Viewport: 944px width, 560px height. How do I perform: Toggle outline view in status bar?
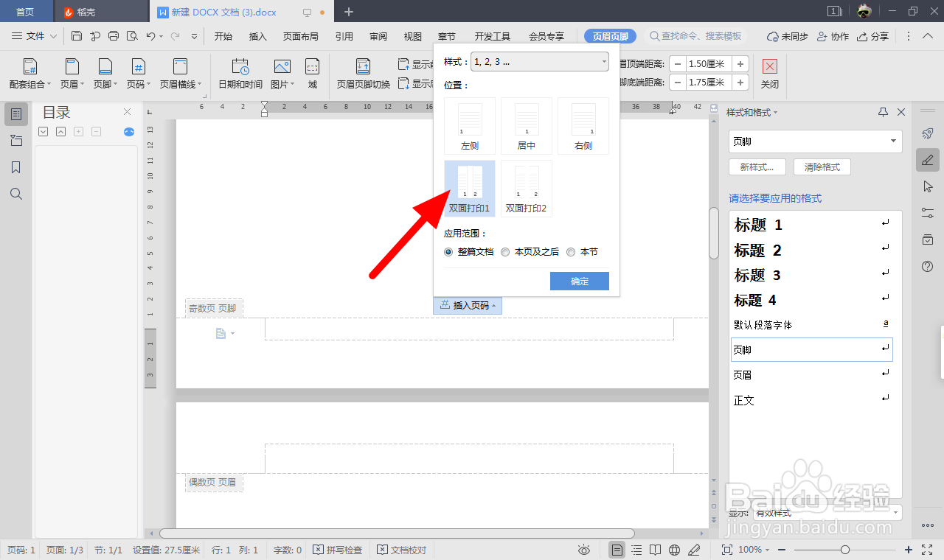[636, 550]
